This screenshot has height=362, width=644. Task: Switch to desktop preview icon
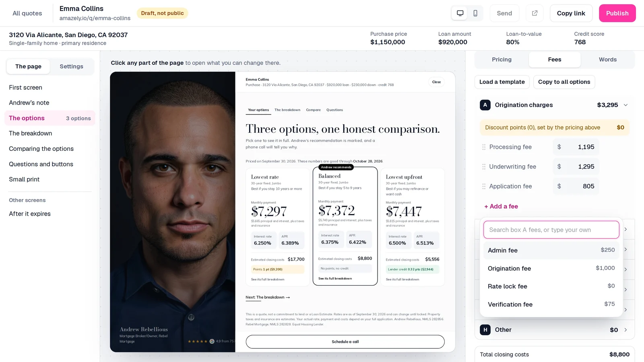(x=460, y=13)
